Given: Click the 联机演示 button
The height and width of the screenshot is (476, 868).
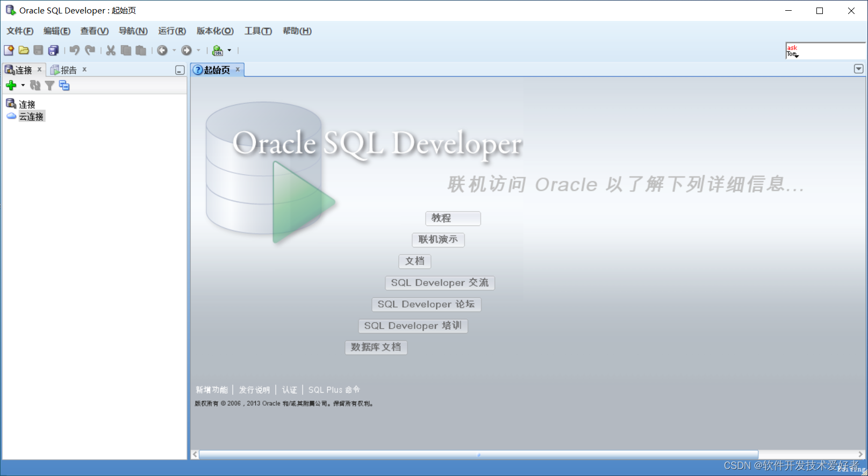Looking at the screenshot, I should point(438,240).
